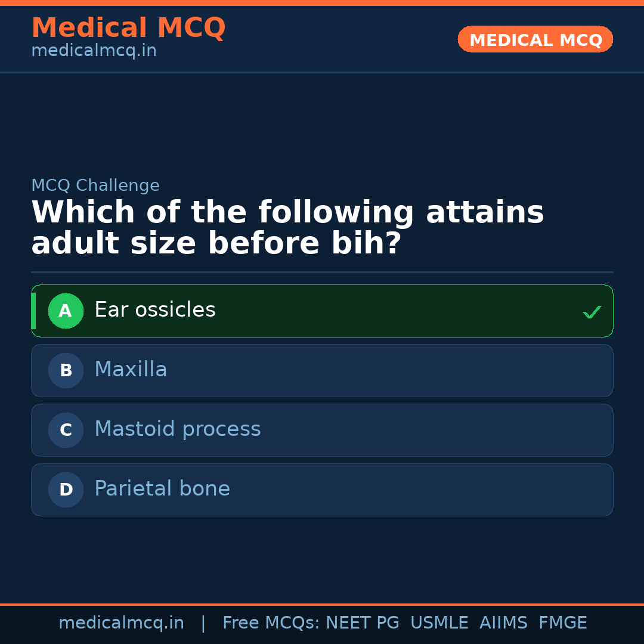Select NEET PG in the footer
644x644 pixels.
pyautogui.click(x=362, y=622)
